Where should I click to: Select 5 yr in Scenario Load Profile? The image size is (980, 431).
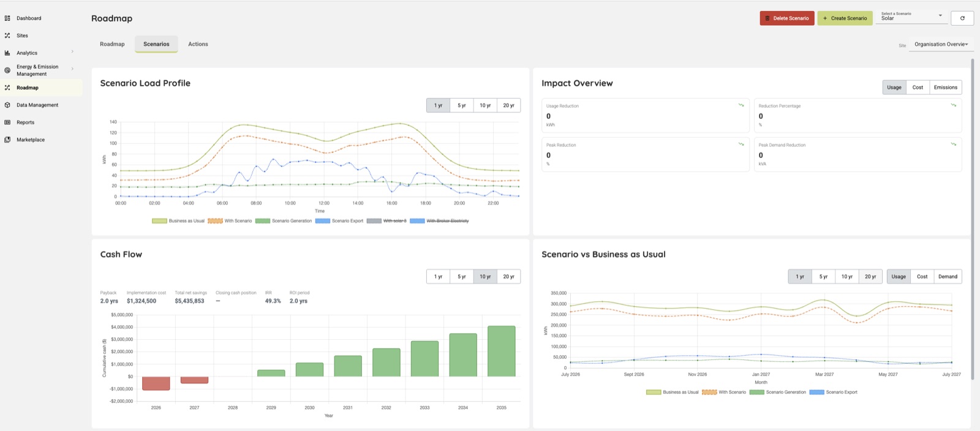[x=462, y=105]
